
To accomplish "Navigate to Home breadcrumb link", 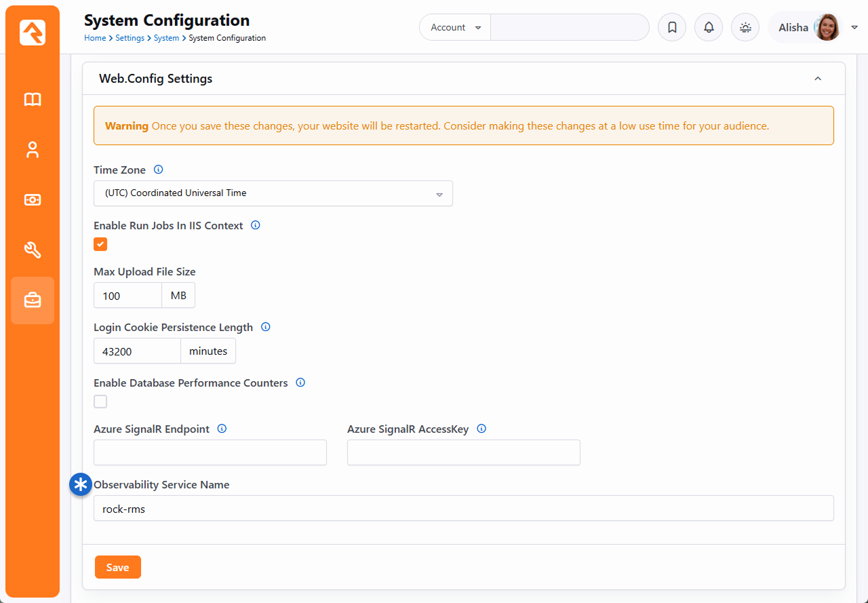I will coord(94,38).
